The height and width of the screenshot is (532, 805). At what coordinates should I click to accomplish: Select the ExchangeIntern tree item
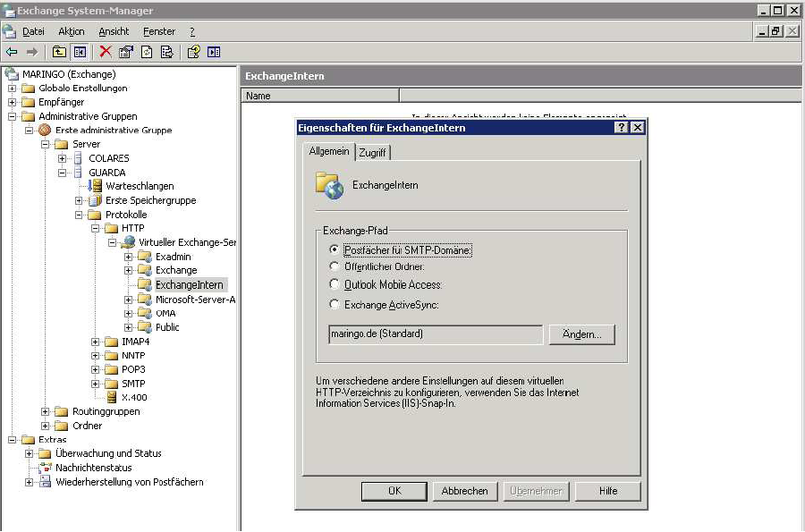190,284
